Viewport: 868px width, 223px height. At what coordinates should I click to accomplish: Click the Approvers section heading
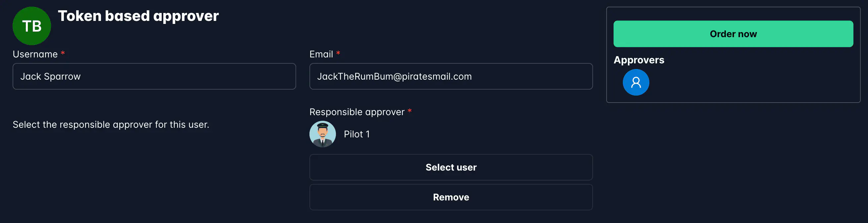click(639, 60)
